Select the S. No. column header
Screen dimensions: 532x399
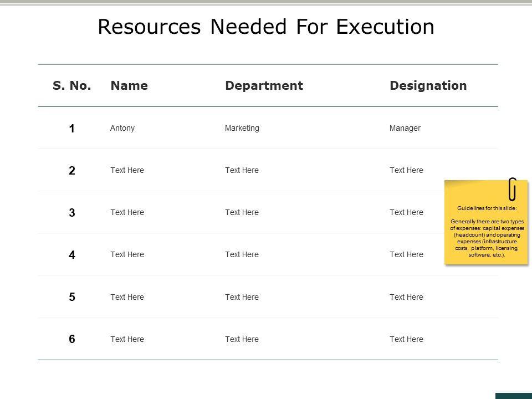coord(72,85)
